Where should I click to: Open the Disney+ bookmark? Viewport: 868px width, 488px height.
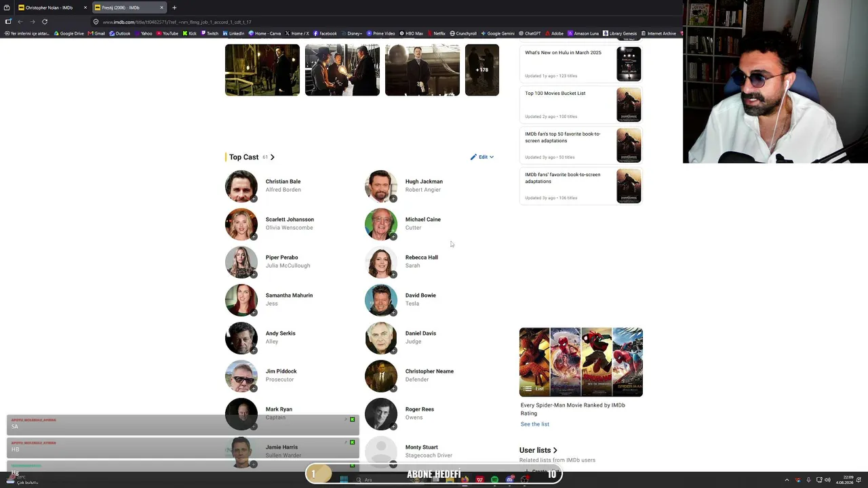(x=352, y=33)
